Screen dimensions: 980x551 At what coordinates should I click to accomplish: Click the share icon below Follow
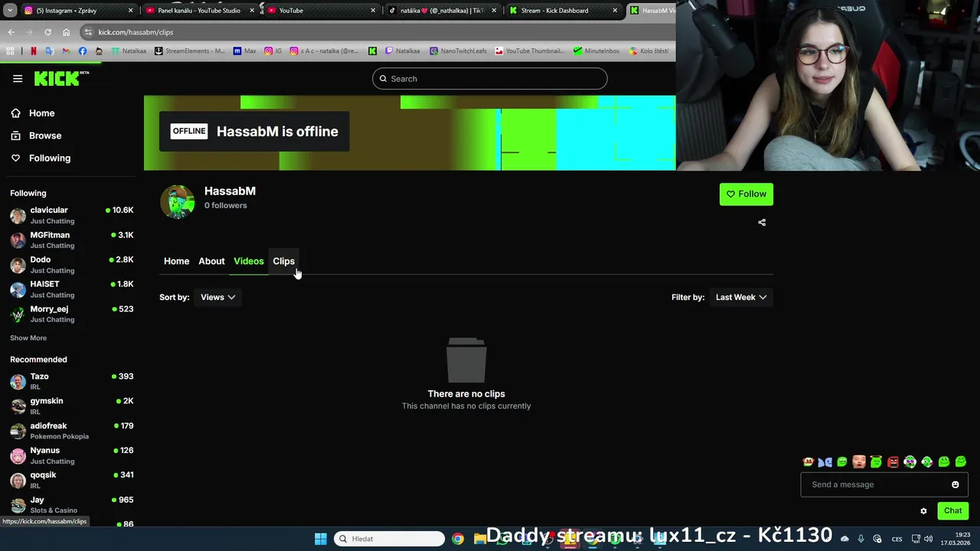tap(762, 223)
